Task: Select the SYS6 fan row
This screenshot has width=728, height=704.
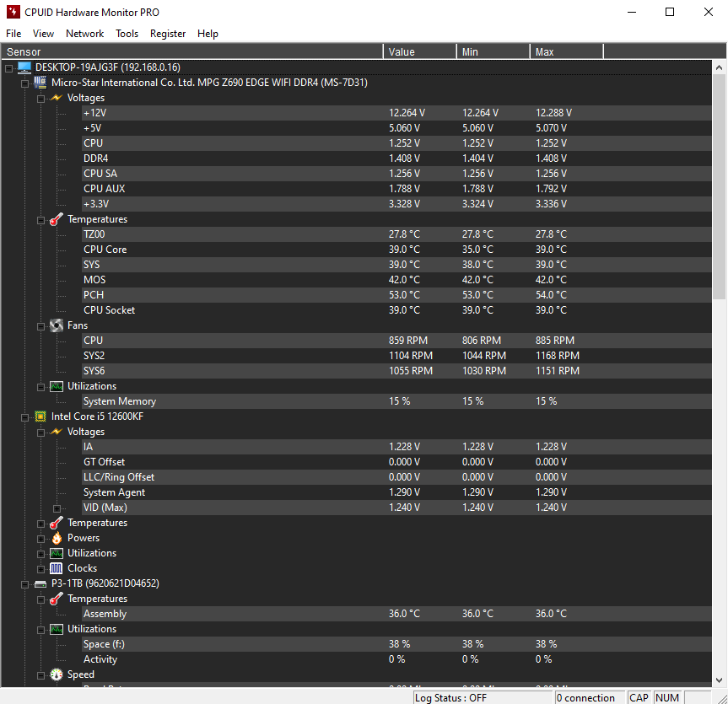Action: pos(396,371)
